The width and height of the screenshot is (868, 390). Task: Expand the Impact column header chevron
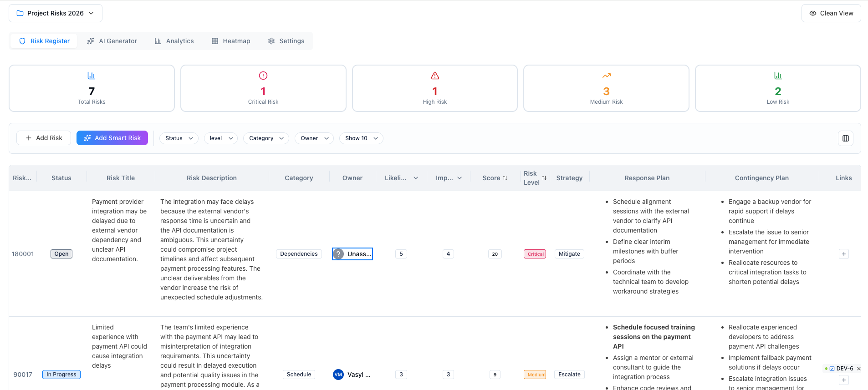point(460,178)
